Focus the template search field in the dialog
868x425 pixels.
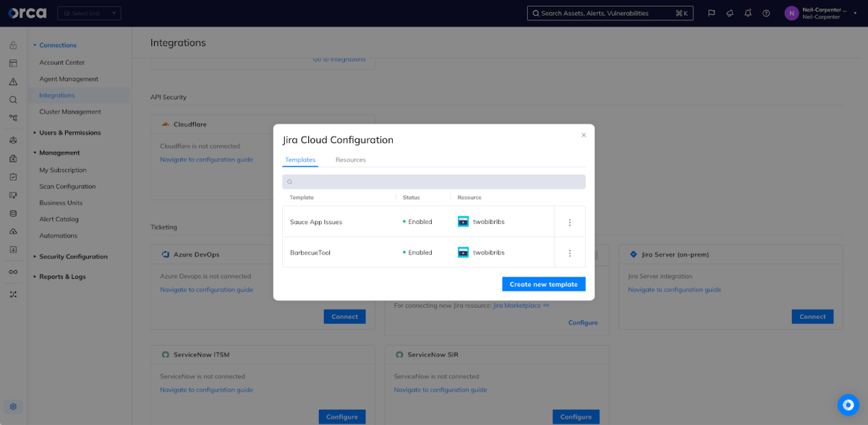[434, 182]
